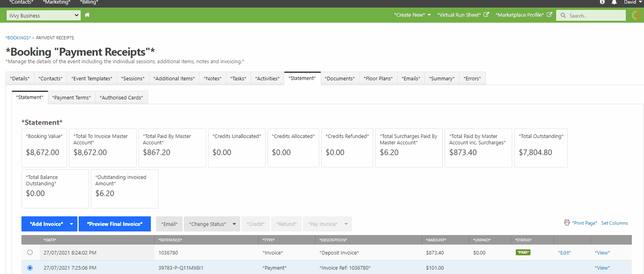Click the search magnifier icon

point(563,16)
